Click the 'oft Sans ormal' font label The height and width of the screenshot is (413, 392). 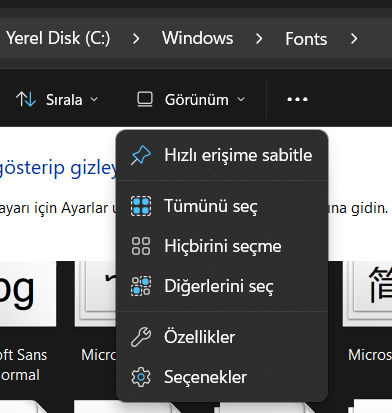23,365
